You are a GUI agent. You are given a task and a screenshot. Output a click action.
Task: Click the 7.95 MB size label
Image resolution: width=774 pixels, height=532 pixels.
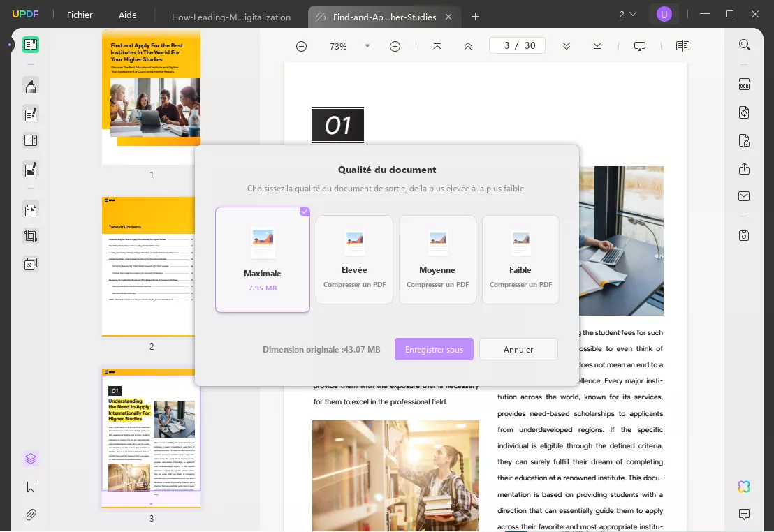click(263, 288)
